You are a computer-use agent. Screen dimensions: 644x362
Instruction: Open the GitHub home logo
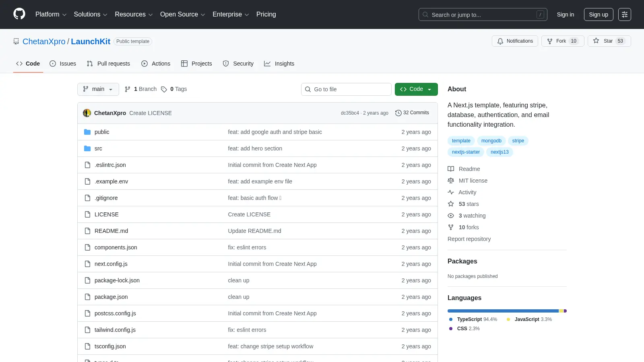[19, 14]
